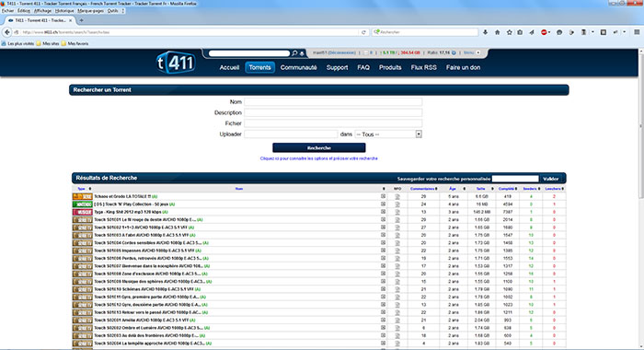The height and width of the screenshot is (350, 644).
Task: Click download box icon in Touch S01E01 row
Action: [x=384, y=219]
